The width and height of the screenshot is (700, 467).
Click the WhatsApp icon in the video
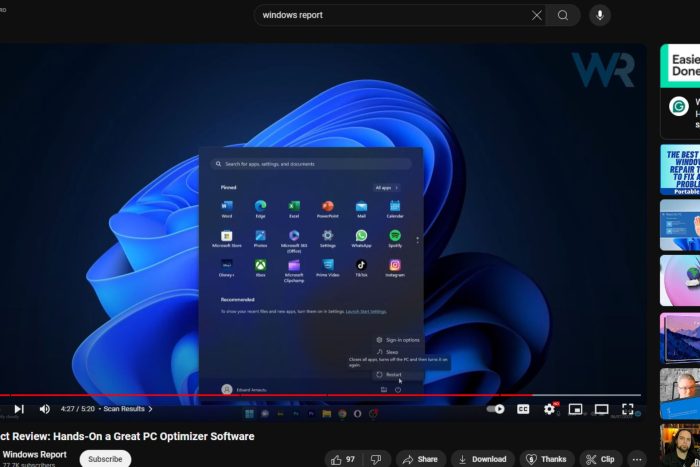[361, 238]
